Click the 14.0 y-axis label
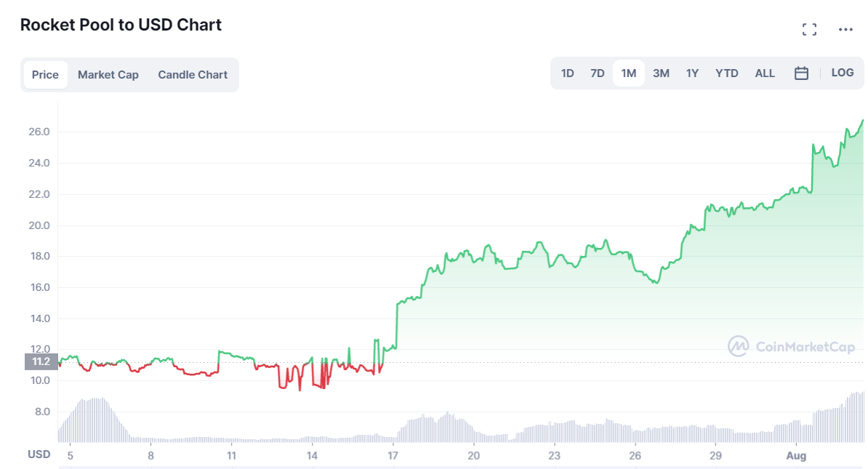The height and width of the screenshot is (469, 868). coord(39,318)
